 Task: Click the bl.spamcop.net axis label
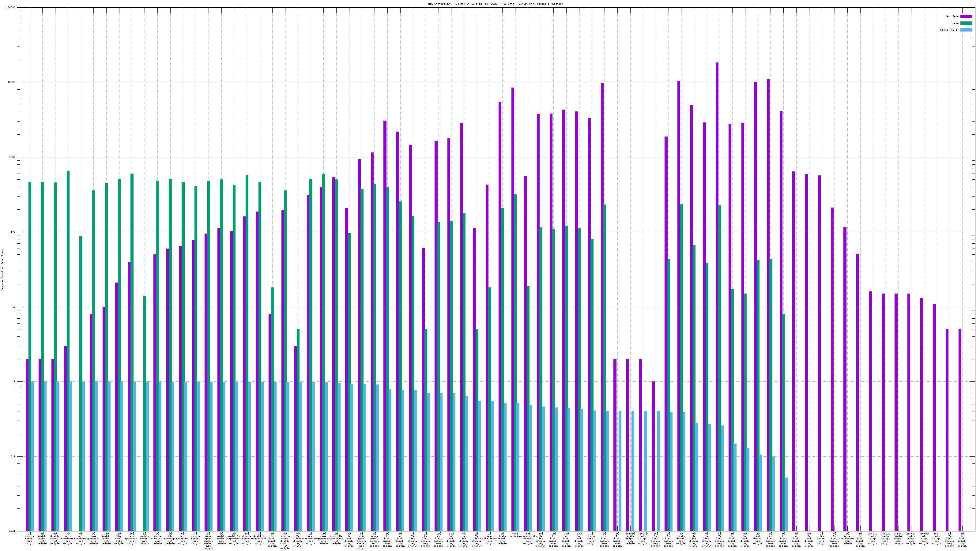coord(170,538)
